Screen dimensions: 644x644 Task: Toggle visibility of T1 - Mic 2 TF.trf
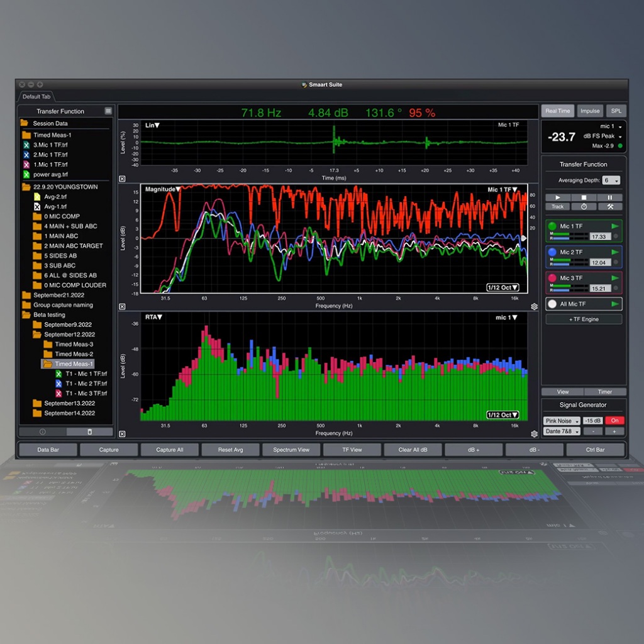pos(58,384)
